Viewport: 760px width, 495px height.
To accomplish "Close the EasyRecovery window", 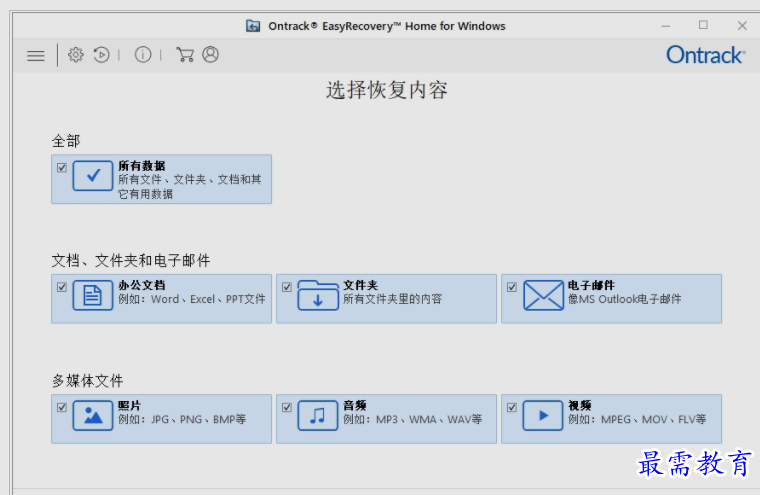I will (x=742, y=26).
